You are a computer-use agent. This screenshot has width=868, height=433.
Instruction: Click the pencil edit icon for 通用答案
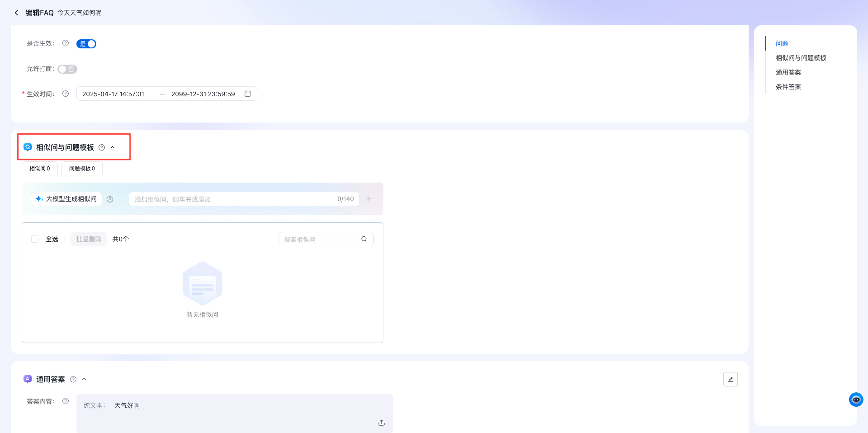(730, 379)
